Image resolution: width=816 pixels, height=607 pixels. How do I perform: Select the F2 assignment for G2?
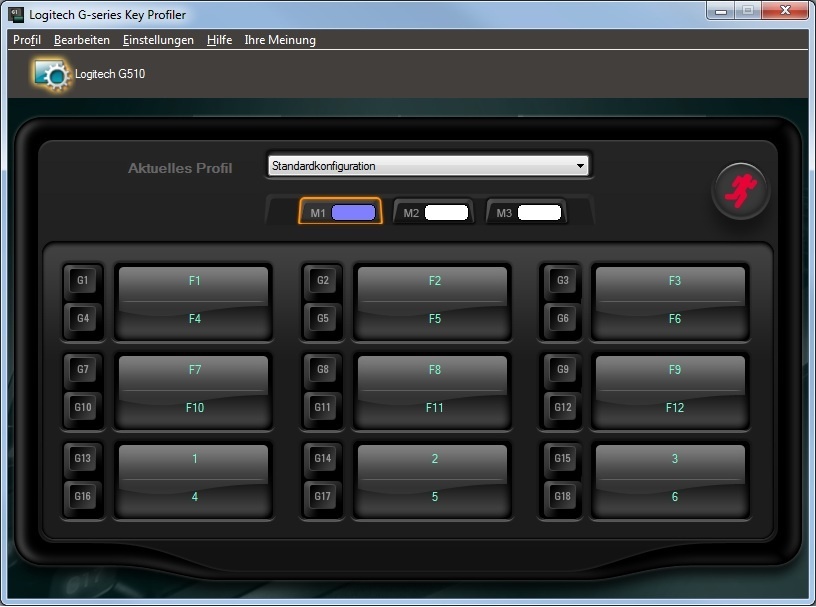(x=434, y=284)
